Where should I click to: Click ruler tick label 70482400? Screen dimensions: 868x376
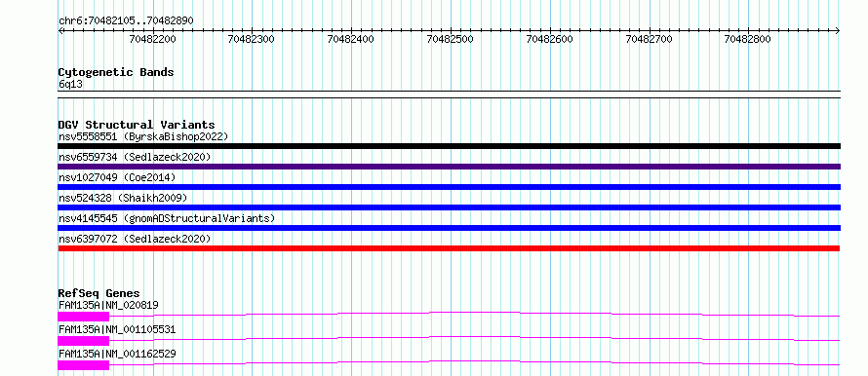351,39
